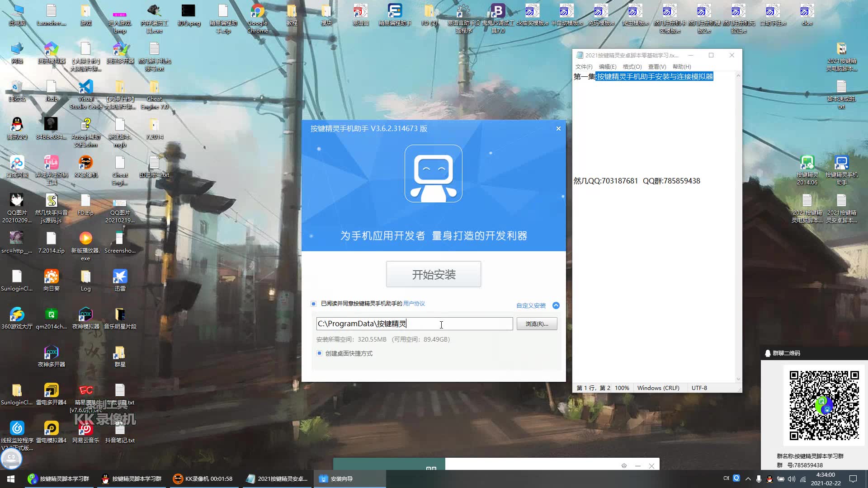
Task: Open 雷电模拟器4 desktop icon
Action: [x=52, y=432]
